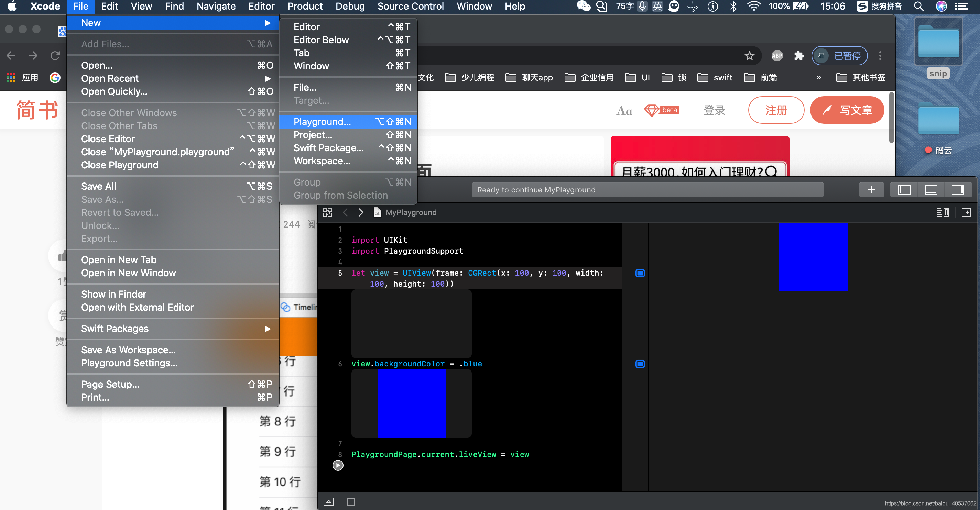Toggle result preview for line 5
The height and width of the screenshot is (510, 980).
point(640,273)
